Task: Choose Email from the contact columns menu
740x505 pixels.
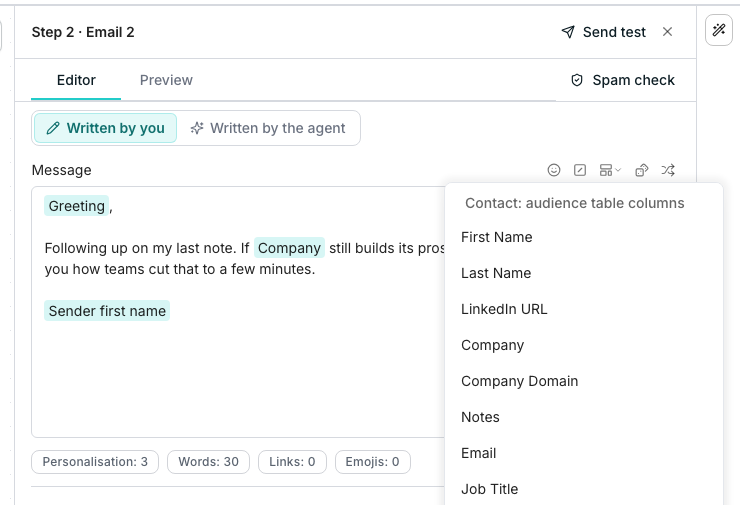Action: click(x=584, y=453)
